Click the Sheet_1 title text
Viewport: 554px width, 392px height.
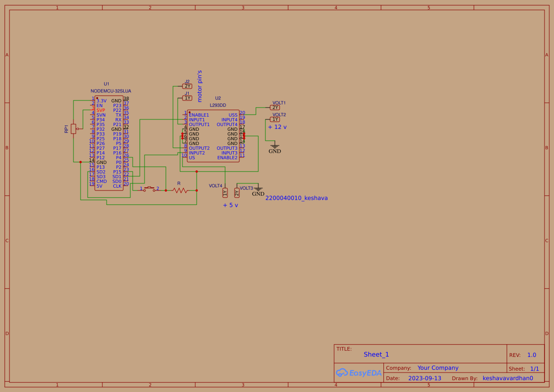point(376,354)
